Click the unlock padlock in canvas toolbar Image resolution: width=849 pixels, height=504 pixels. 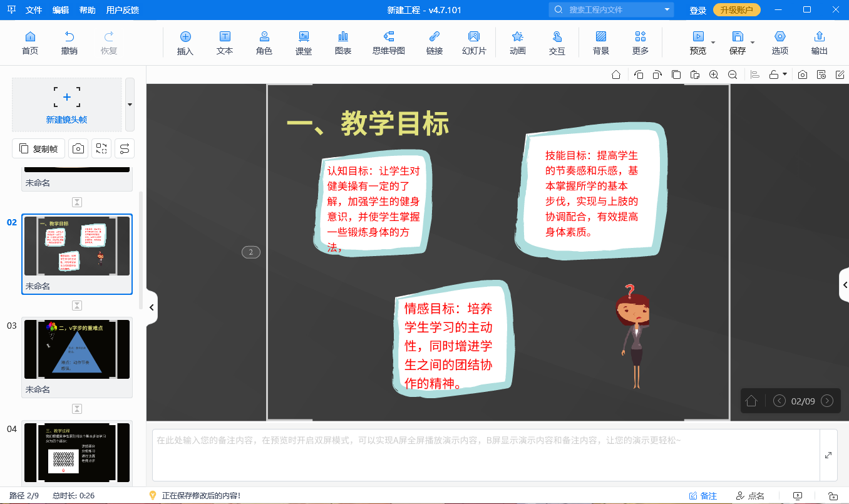coord(774,75)
